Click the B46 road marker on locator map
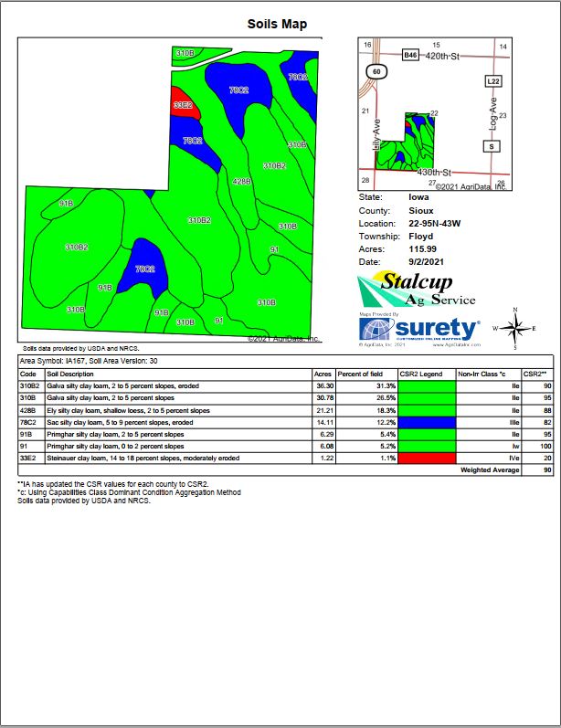 410,55
